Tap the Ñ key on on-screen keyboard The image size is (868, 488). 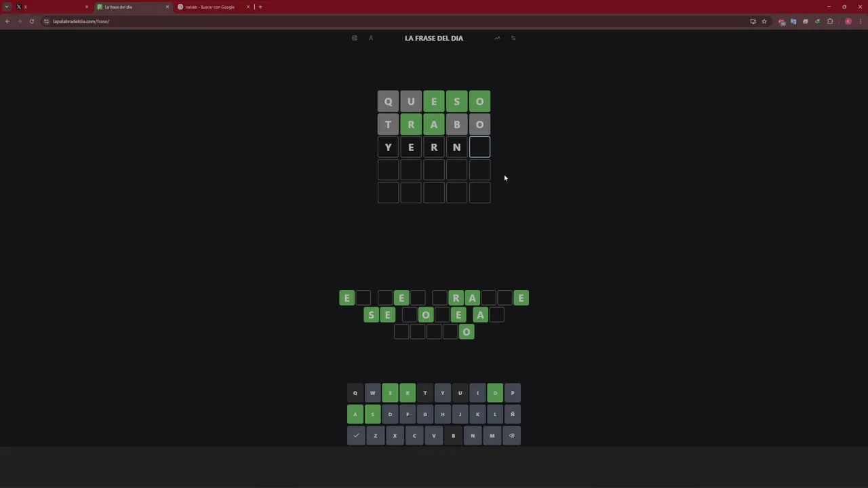(x=513, y=414)
